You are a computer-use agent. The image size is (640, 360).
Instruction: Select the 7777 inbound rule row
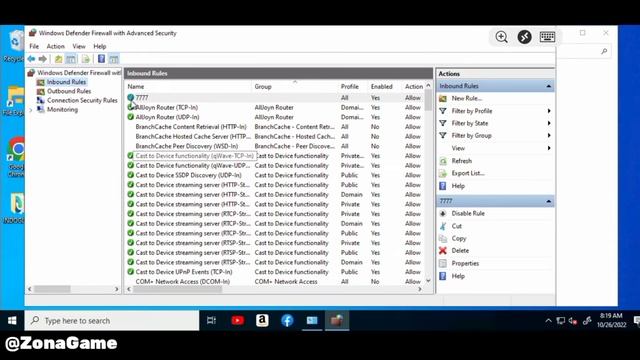[x=274, y=98]
